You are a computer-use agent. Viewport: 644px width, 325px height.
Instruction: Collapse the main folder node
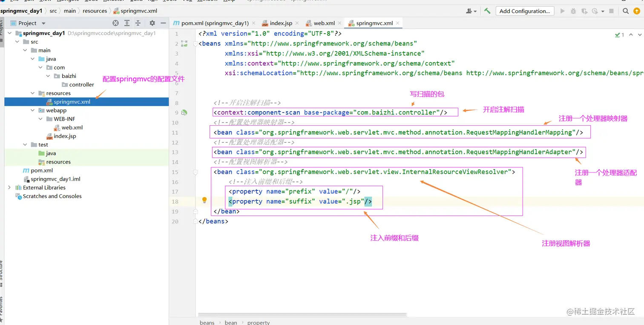pyautogui.click(x=25, y=50)
